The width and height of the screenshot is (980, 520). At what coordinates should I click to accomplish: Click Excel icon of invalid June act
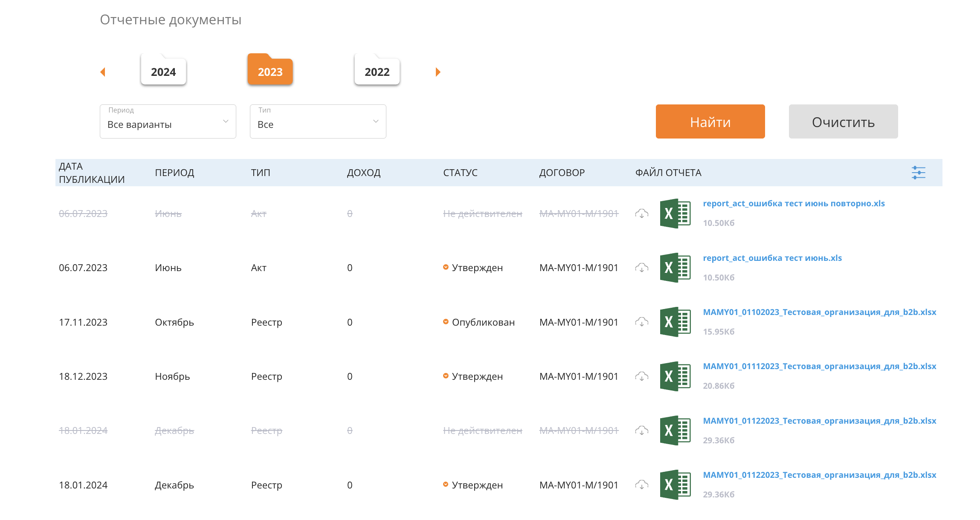[675, 214]
